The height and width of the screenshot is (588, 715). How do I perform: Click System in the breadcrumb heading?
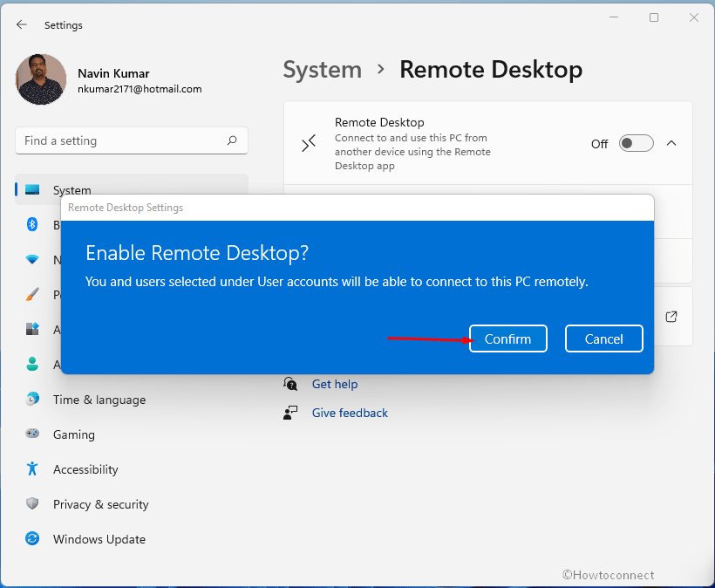[322, 70]
